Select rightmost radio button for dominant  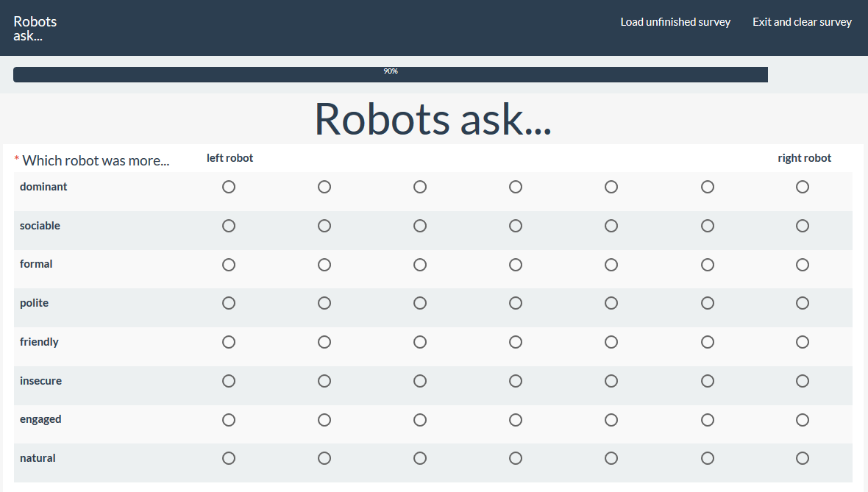click(803, 187)
